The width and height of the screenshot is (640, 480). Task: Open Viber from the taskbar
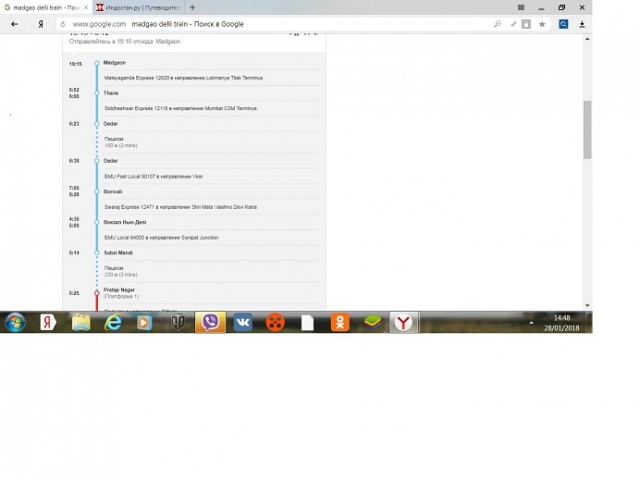[x=210, y=322]
